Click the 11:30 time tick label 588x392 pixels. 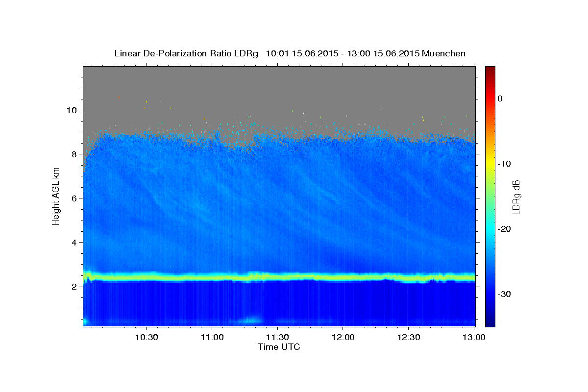277,338
